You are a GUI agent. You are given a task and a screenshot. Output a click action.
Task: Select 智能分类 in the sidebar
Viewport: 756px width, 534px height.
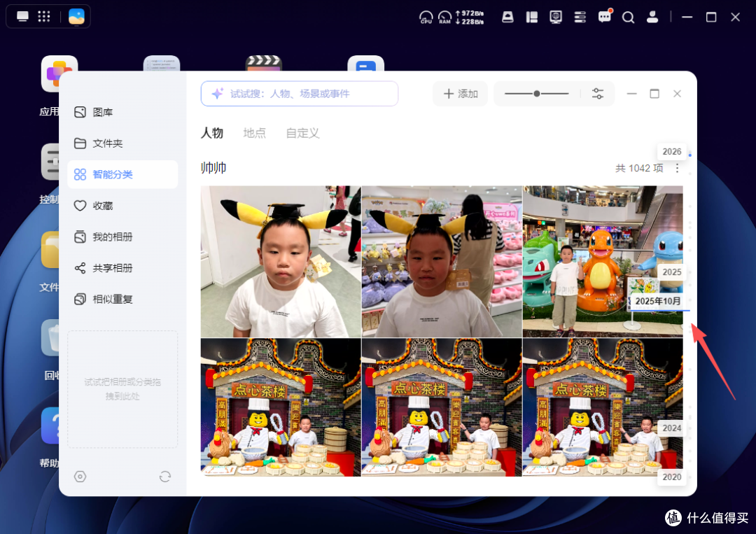click(x=122, y=174)
